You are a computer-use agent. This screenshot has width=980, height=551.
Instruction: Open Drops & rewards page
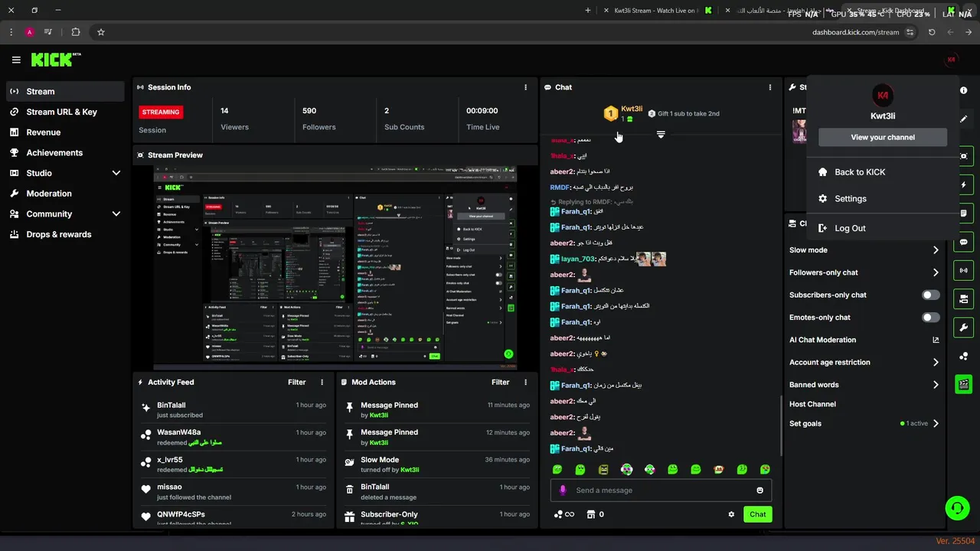[x=65, y=234]
